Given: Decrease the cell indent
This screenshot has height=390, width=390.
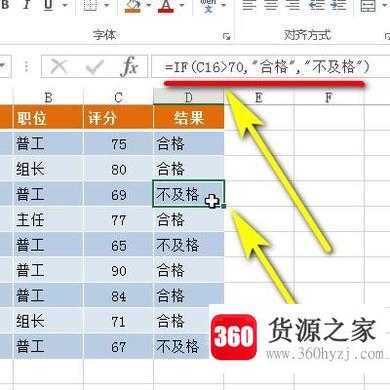Looking at the screenshot, I should (316, 6).
